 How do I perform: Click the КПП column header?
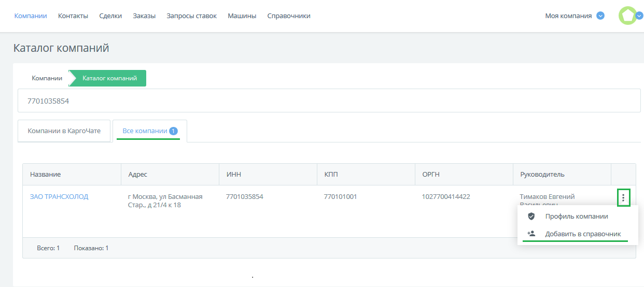pyautogui.click(x=366, y=175)
